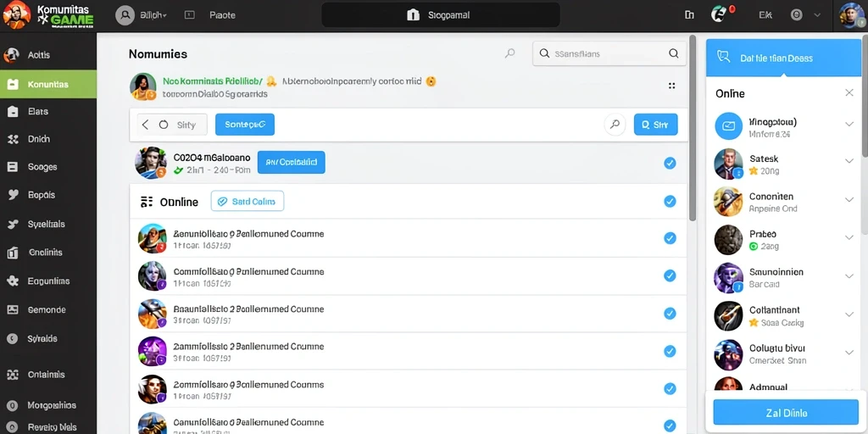Click top bar icon left of chat
868x434 pixels.
click(689, 15)
